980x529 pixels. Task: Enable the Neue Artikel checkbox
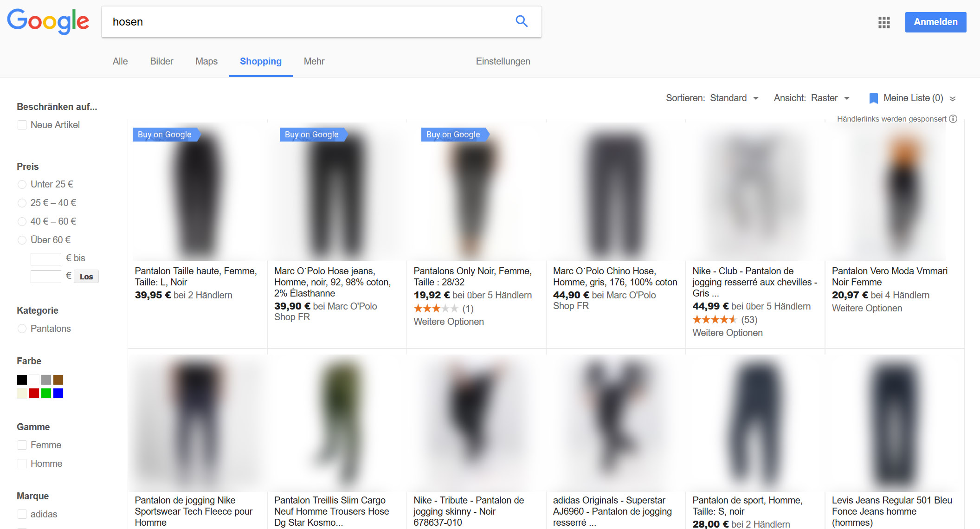[22, 124]
